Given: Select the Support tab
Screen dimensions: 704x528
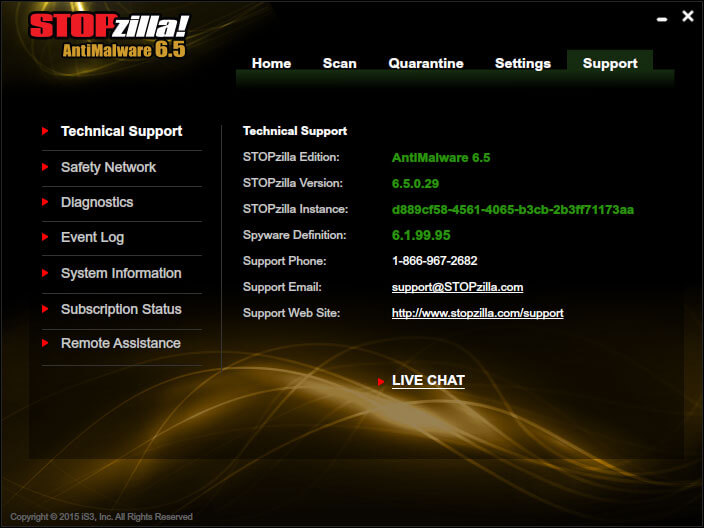Looking at the screenshot, I should pyautogui.click(x=610, y=63).
